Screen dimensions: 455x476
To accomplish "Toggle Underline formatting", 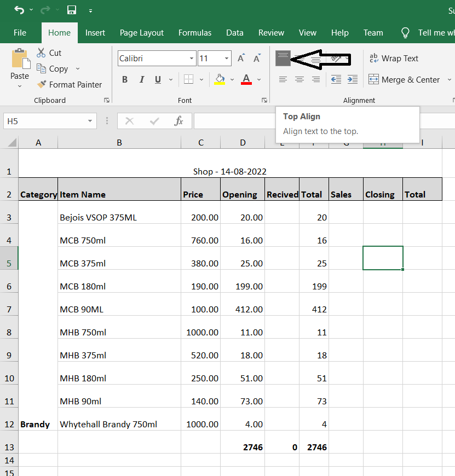I will point(158,79).
